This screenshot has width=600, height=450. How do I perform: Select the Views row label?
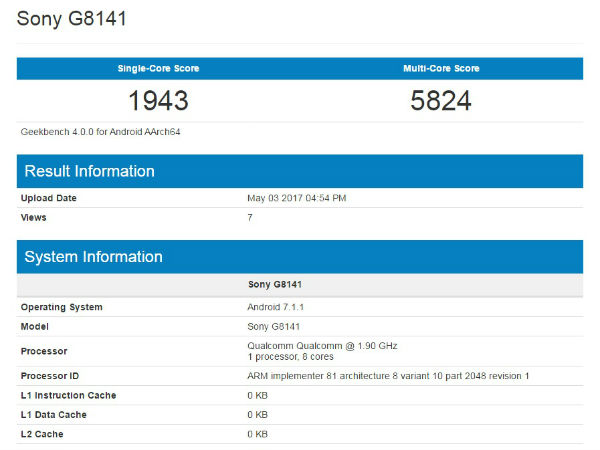pos(35,216)
